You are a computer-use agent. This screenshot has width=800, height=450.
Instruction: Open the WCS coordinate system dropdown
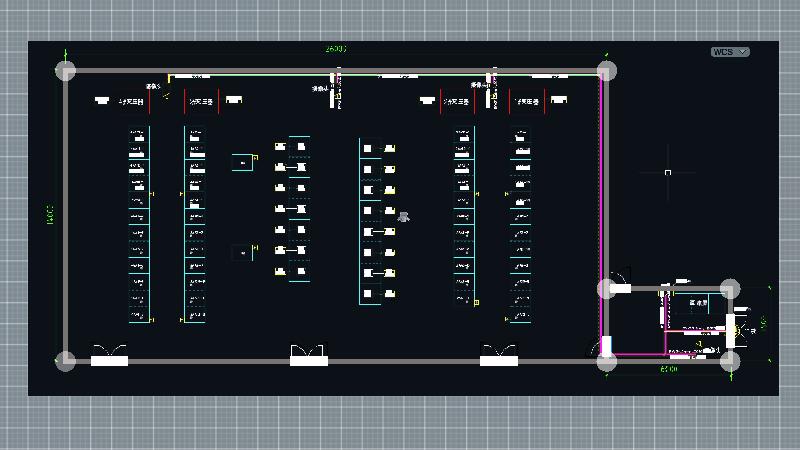(730, 52)
